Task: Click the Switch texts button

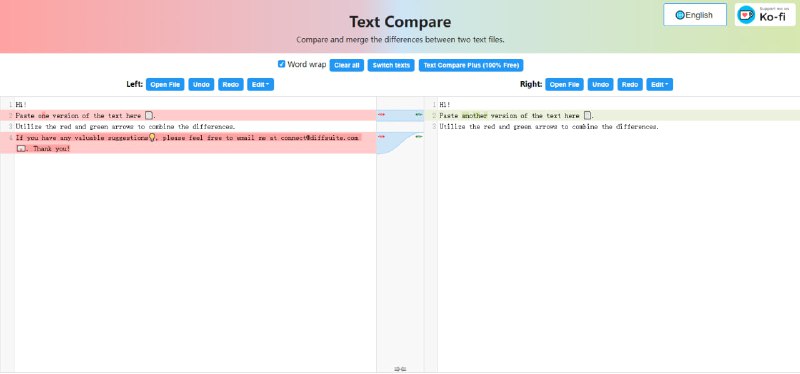Action: pyautogui.click(x=391, y=65)
